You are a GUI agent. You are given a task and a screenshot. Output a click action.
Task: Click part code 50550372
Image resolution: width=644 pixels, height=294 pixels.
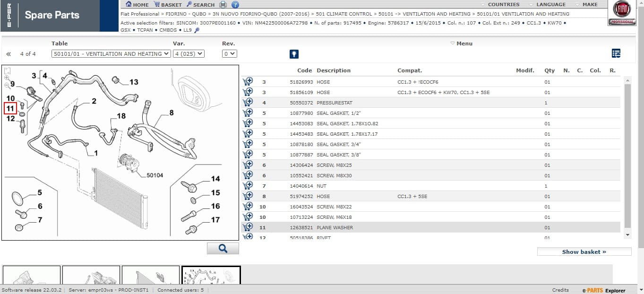[x=301, y=103]
